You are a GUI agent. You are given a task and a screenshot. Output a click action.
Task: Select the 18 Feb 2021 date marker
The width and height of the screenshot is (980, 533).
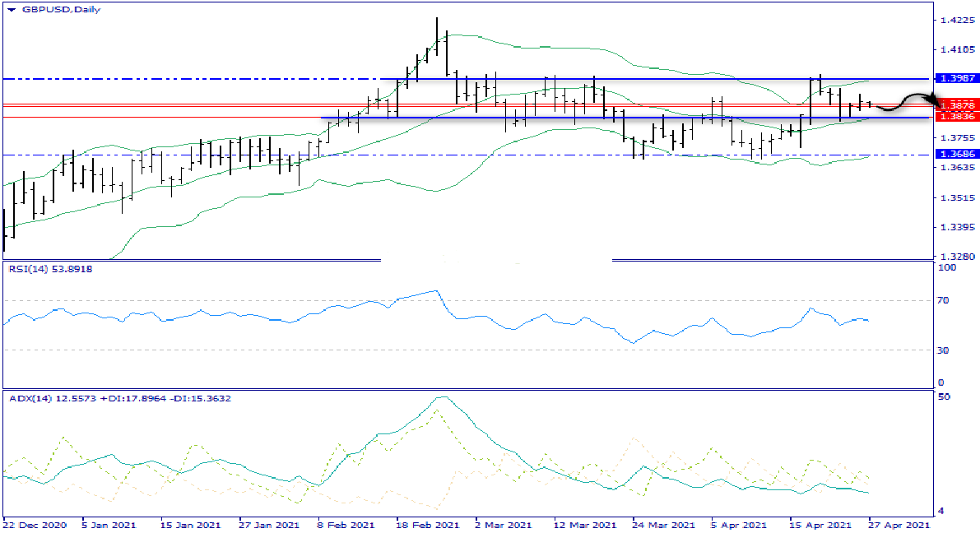point(427,525)
